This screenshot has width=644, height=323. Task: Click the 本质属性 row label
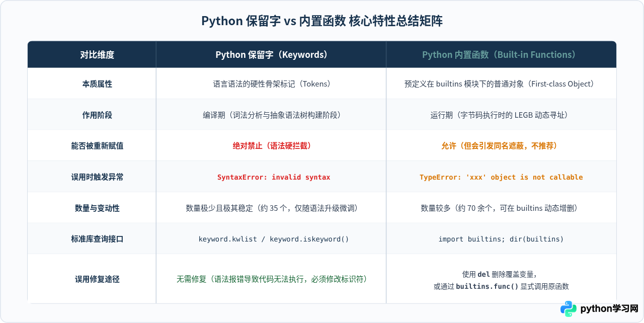pos(97,84)
